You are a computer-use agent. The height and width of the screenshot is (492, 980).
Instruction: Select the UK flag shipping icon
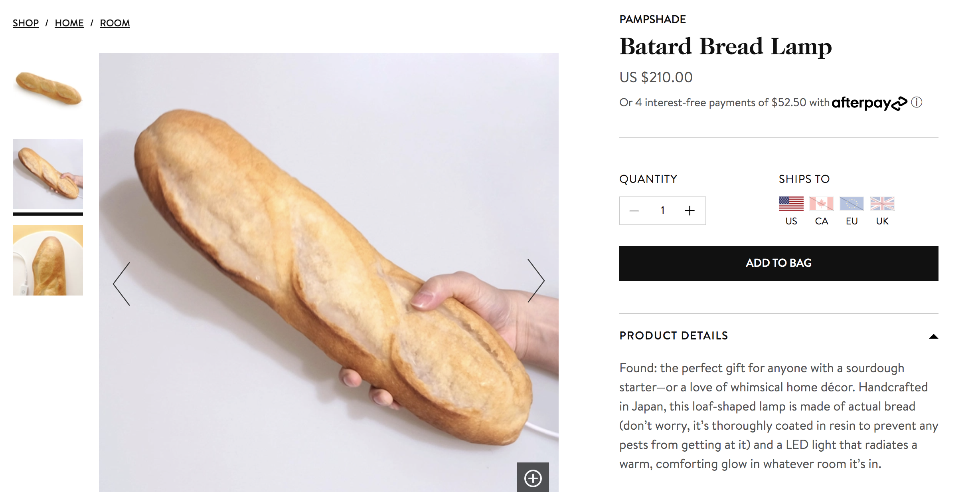(882, 204)
